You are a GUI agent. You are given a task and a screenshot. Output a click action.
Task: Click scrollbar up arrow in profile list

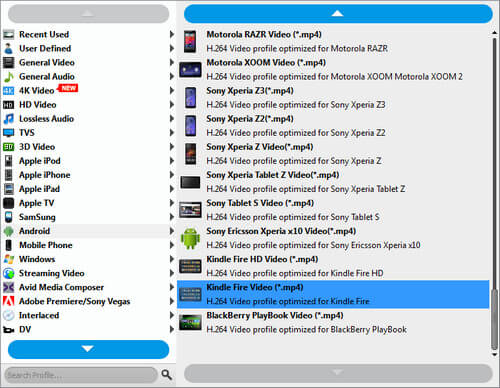[494, 33]
